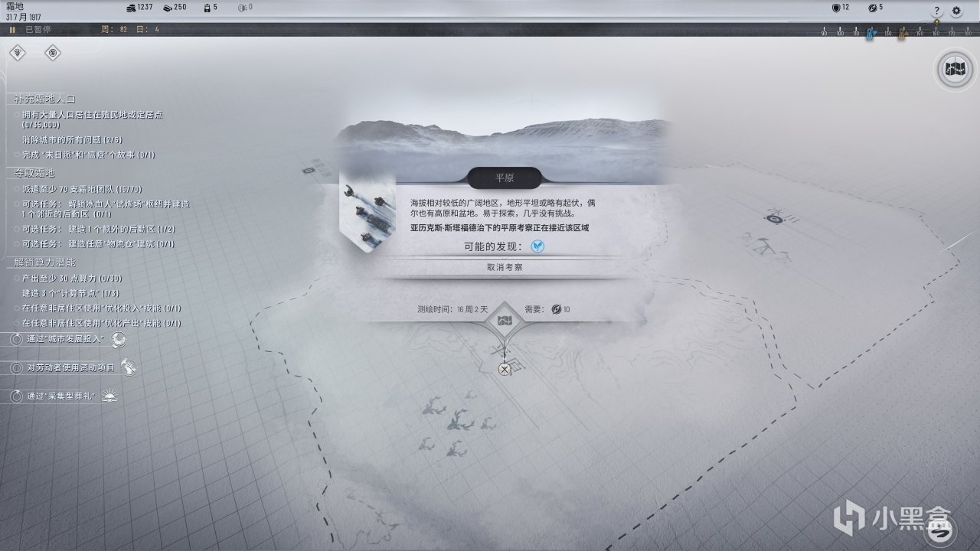Click the round frostland map button
This screenshot has height=551, width=980.
[x=955, y=70]
